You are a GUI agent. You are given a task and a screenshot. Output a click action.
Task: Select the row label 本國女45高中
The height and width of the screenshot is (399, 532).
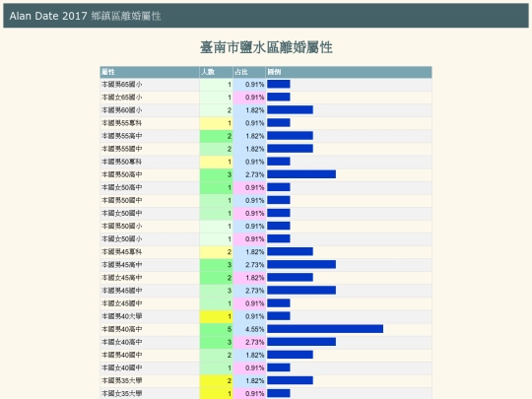[x=122, y=278]
